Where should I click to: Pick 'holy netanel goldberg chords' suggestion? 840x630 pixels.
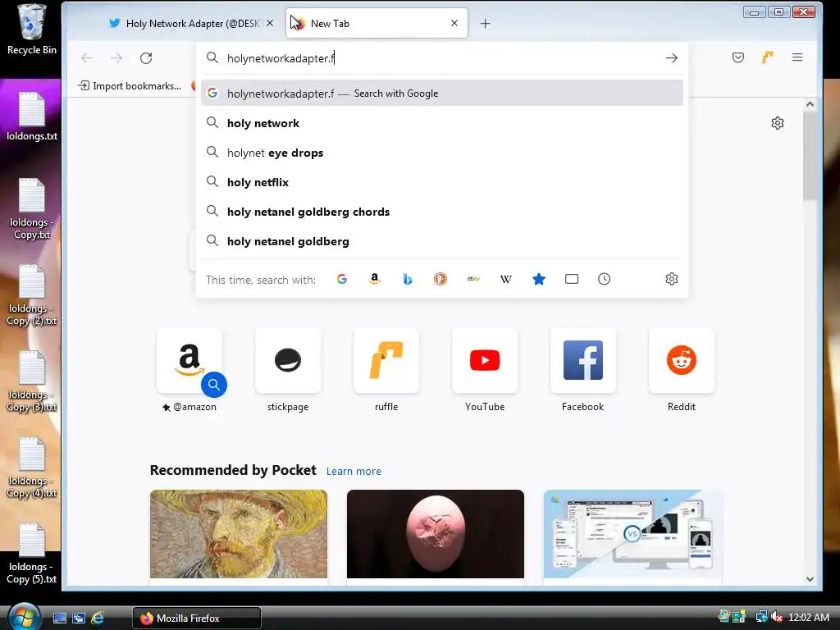click(x=442, y=212)
